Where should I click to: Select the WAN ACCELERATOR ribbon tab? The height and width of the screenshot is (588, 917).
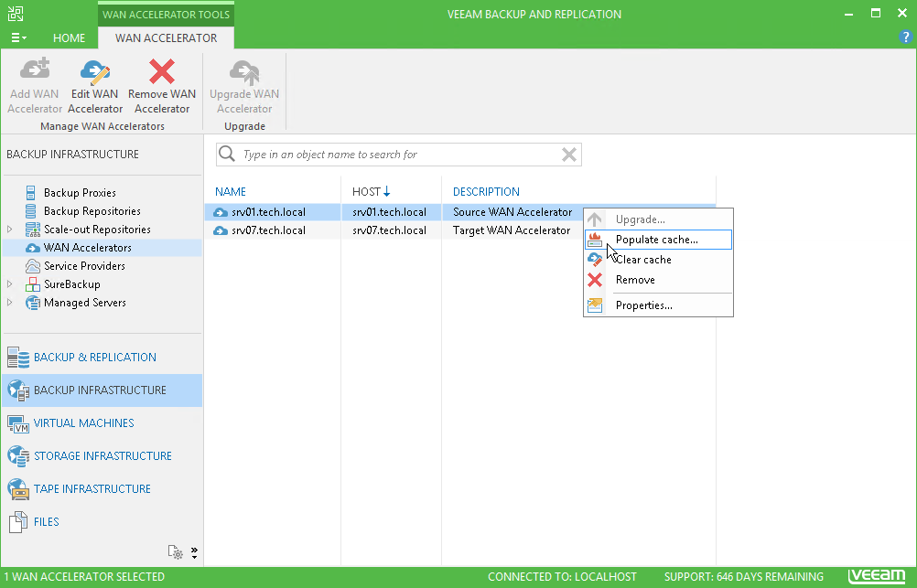tap(166, 38)
